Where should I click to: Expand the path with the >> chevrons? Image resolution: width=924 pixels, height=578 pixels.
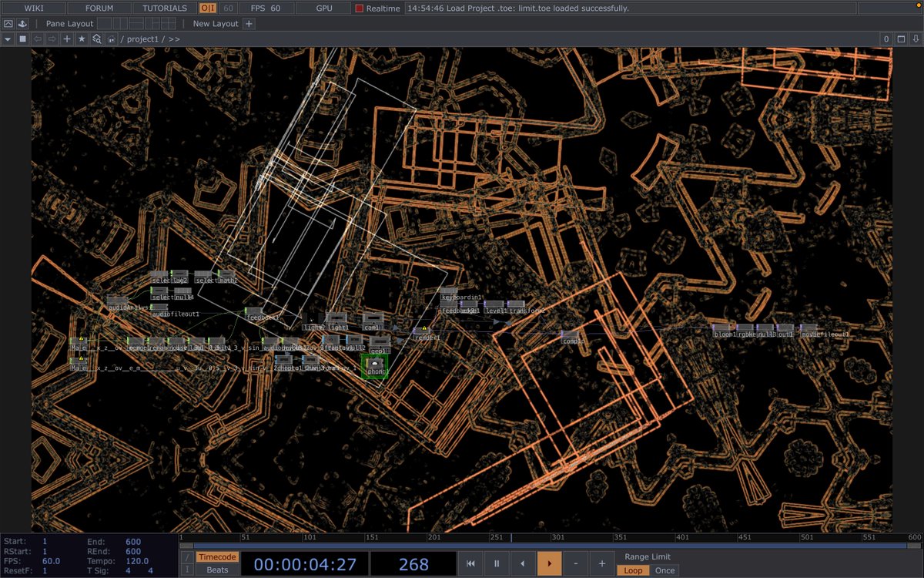[174, 39]
